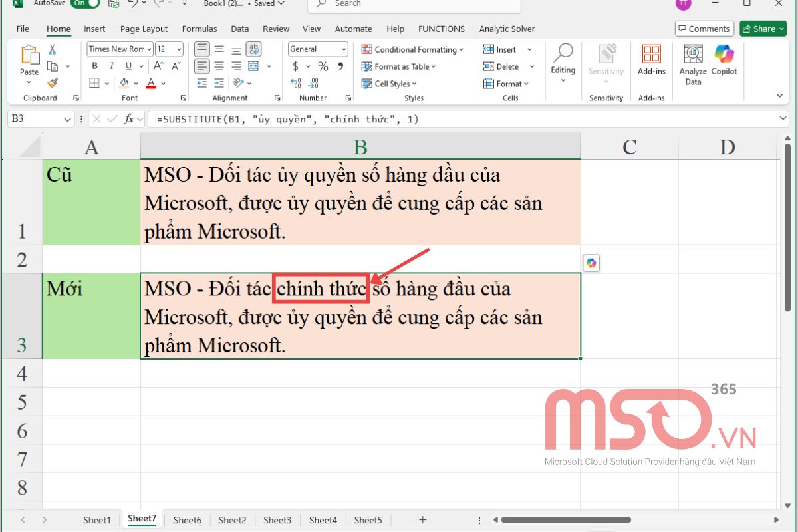Click the Merge & Center icon
This screenshot has height=532, width=798.
253,66
